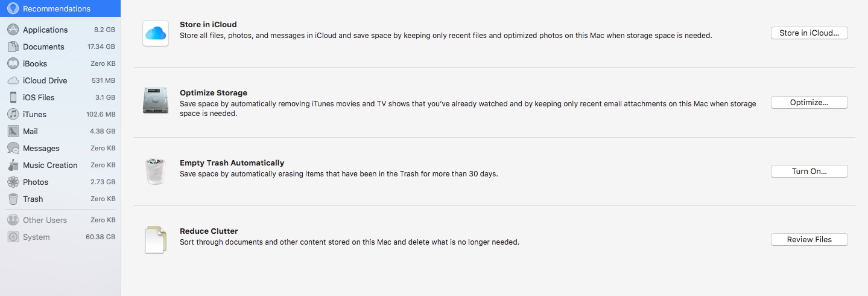Open the Documents category icon

point(13,47)
